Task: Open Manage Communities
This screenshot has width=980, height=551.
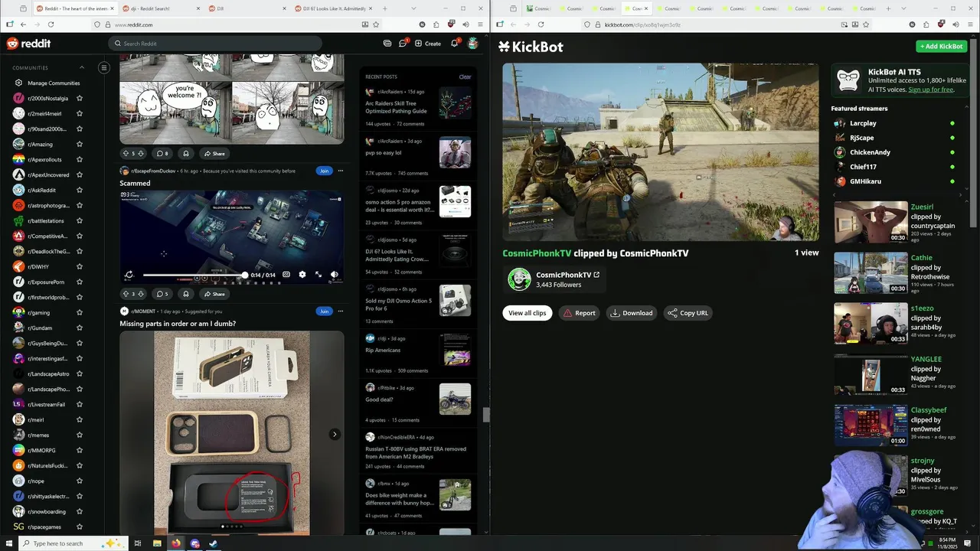Action: [x=47, y=83]
